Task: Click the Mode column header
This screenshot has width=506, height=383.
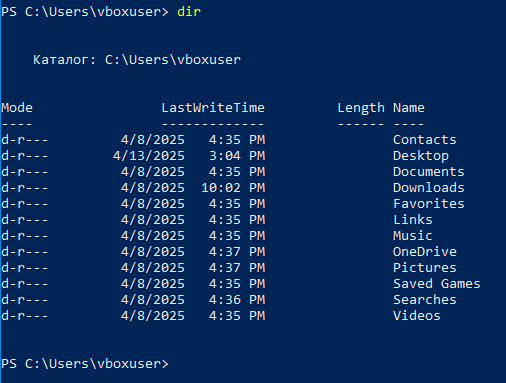Action: 17,108
